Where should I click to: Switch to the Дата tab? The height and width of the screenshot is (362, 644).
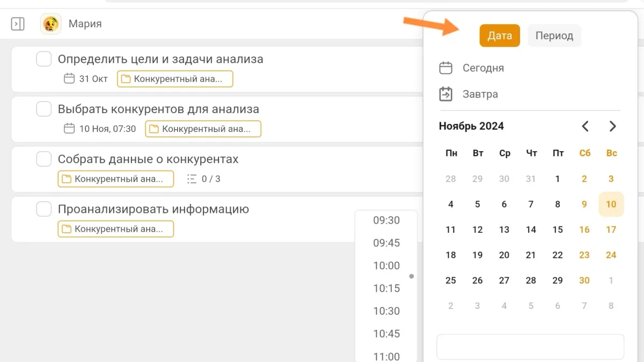(x=499, y=36)
